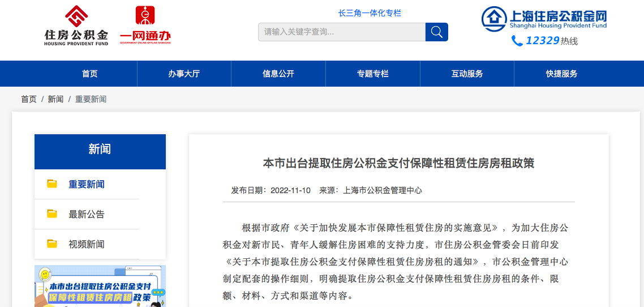The height and width of the screenshot is (307, 644).
Task: Click the 首页 breadcrumb link
Action: coord(29,99)
